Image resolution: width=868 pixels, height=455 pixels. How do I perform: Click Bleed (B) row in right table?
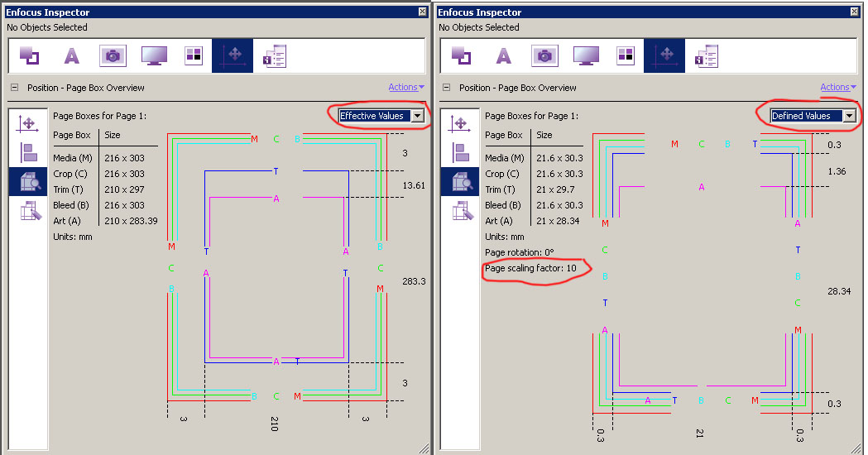535,205
